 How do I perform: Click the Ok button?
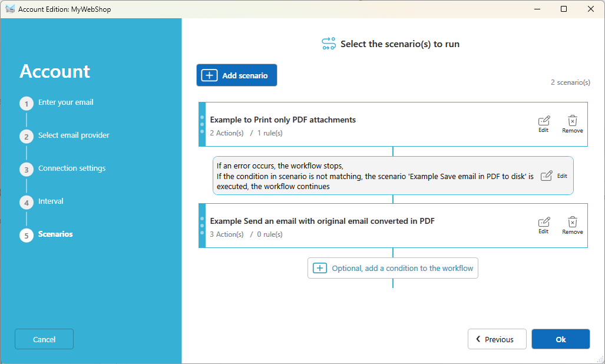pyautogui.click(x=561, y=339)
